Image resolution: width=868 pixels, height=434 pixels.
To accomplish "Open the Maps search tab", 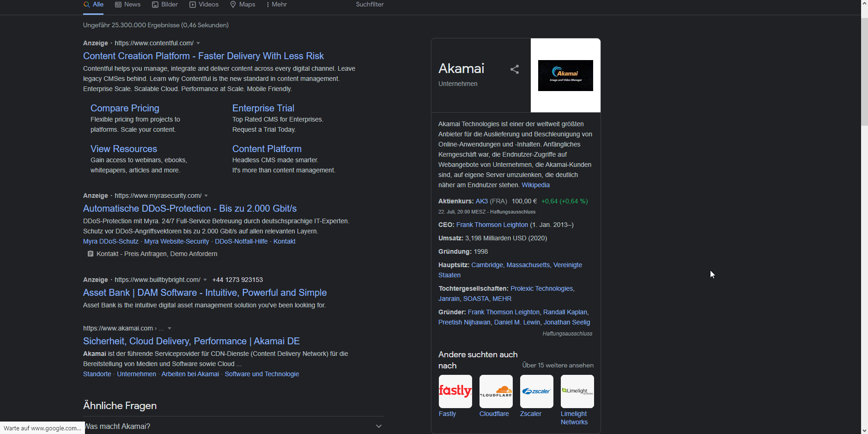I will pos(243,5).
